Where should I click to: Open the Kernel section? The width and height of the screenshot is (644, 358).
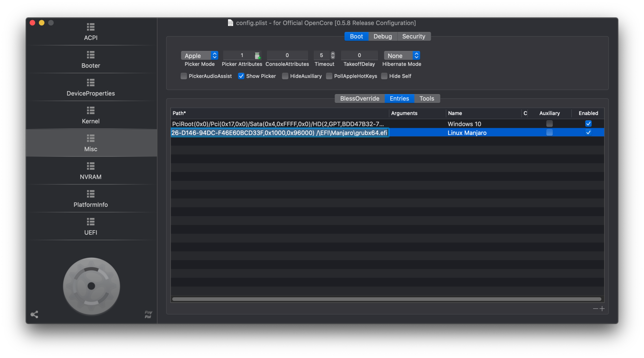[x=91, y=115]
